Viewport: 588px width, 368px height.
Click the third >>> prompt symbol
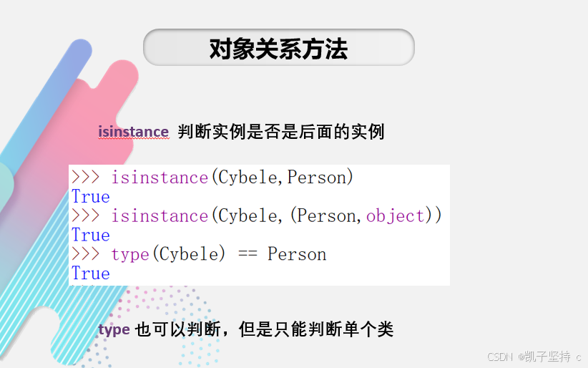click(x=86, y=254)
